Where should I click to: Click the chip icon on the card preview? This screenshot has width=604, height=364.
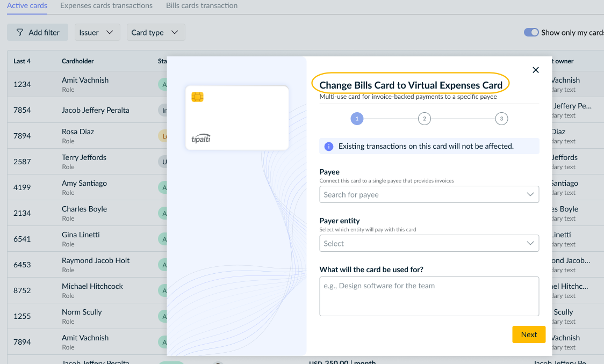197,97
